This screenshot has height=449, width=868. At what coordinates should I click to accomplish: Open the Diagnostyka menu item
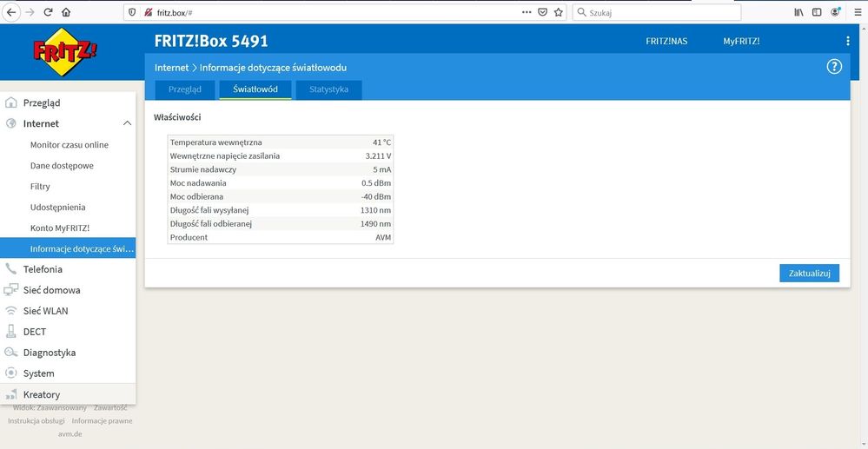click(x=49, y=353)
